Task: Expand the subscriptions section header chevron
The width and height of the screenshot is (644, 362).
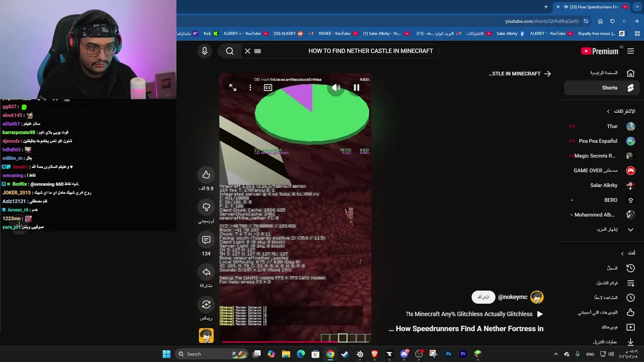Action: [x=608, y=111]
